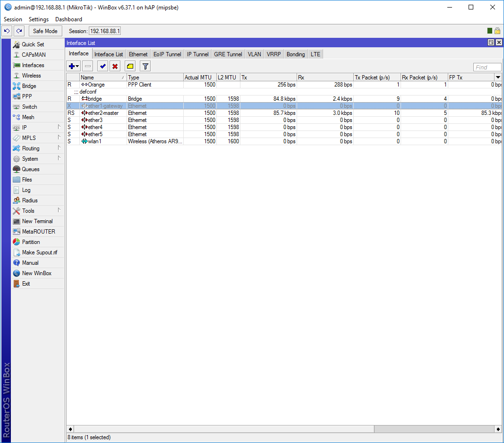Open the blue plus Add dropdown
The image size is (504, 443).
coord(74,66)
